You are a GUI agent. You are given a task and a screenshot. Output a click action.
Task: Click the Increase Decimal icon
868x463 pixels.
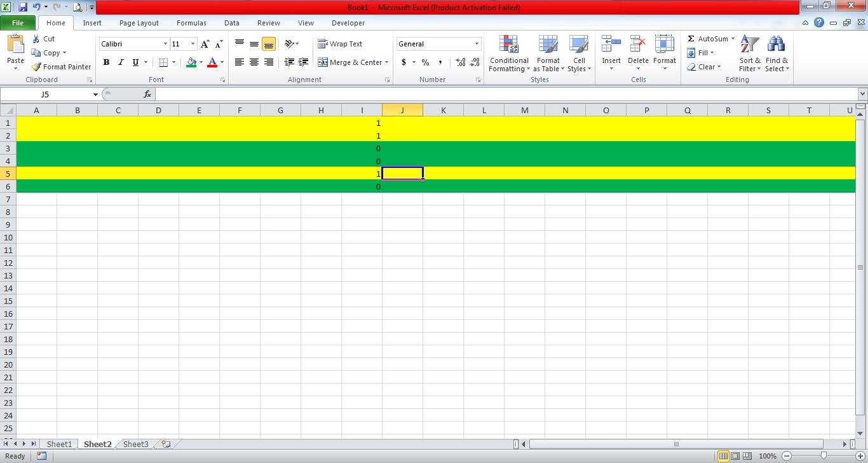click(460, 62)
